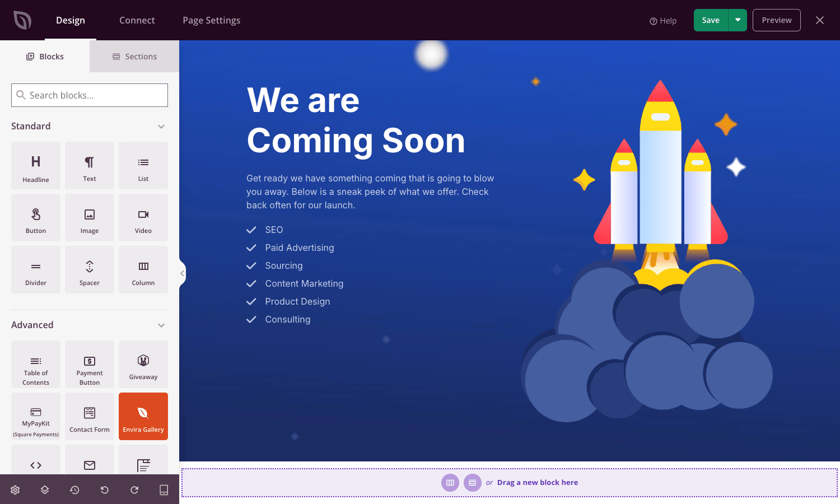Select the Headline block
840x504 pixels.
36,166
